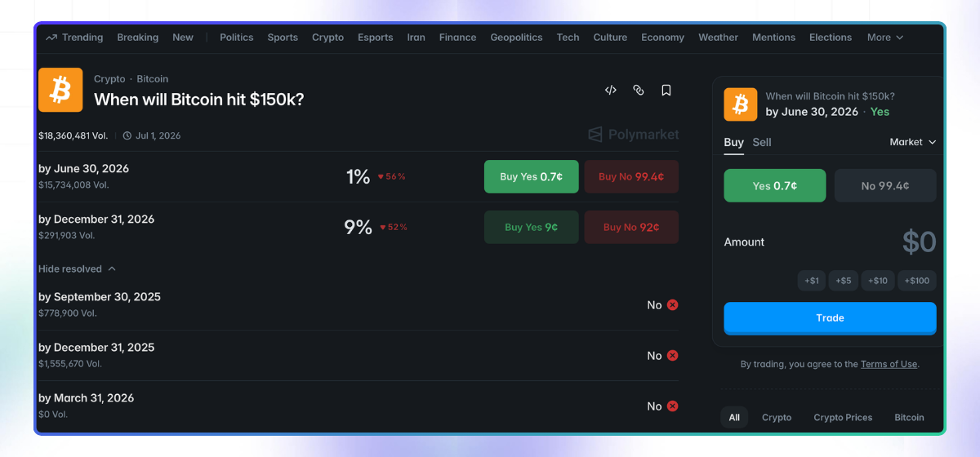Go to Sports category
The height and width of the screenshot is (457, 980).
283,38
